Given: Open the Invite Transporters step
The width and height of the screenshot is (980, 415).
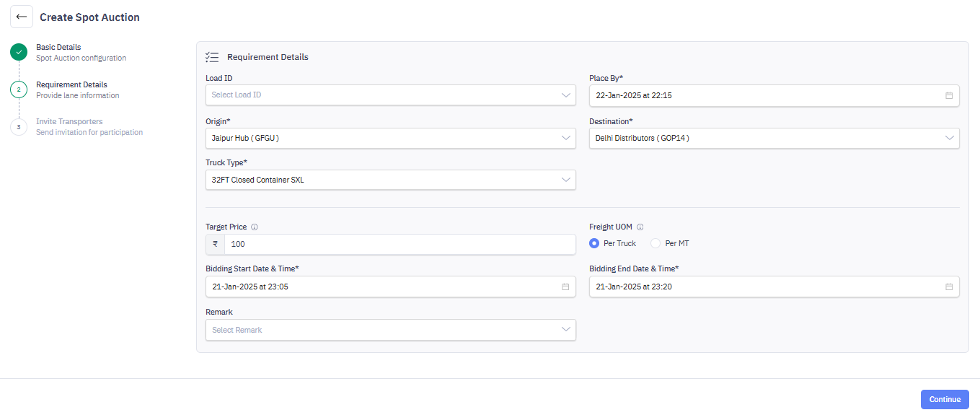Looking at the screenshot, I should click(x=69, y=122).
